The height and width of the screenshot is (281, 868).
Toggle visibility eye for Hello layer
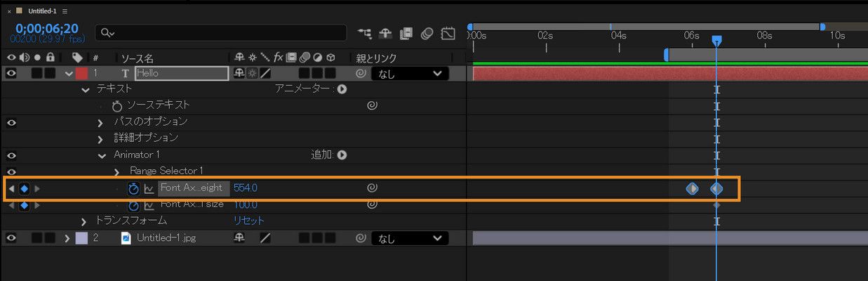tap(11, 73)
